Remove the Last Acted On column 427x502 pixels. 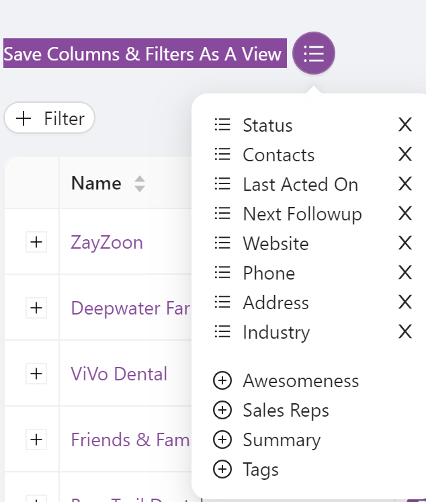coord(405,184)
